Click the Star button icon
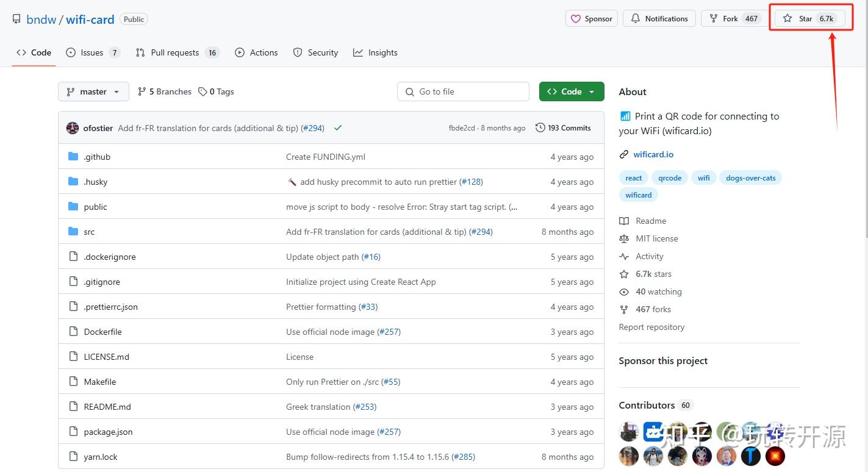Image resolution: width=868 pixels, height=472 pixels. point(787,19)
